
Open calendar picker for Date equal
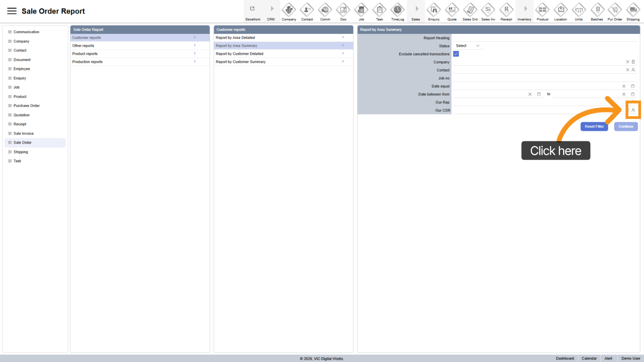(x=633, y=86)
